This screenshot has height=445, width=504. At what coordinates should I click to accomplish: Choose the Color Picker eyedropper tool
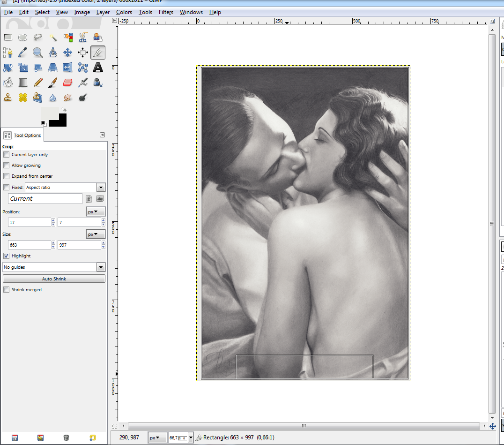click(x=23, y=53)
